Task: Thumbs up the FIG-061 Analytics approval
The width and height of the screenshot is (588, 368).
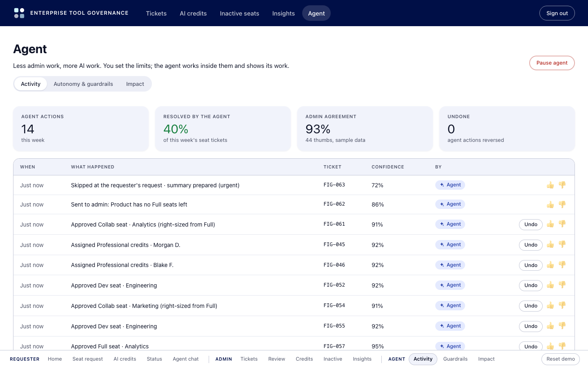Action: [x=550, y=224]
